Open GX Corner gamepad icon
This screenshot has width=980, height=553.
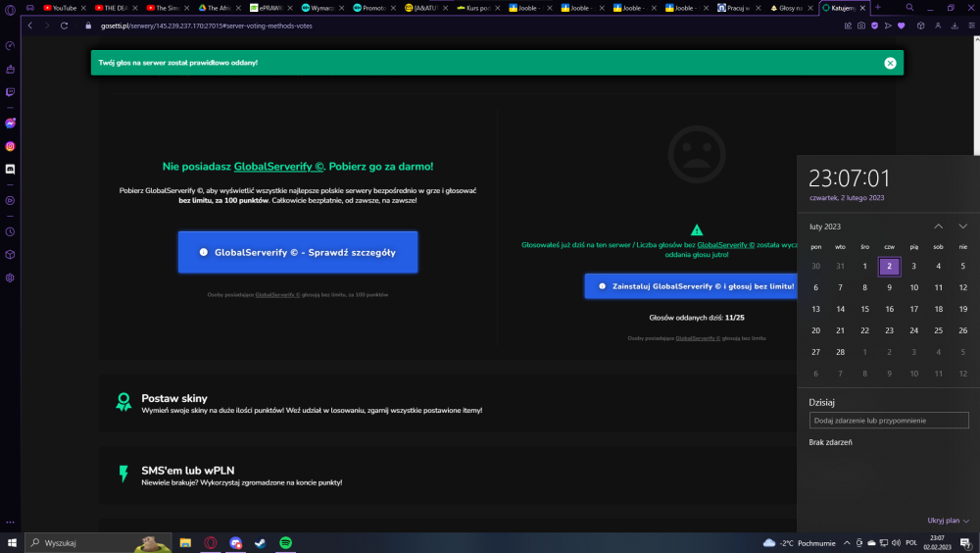pos(29,8)
